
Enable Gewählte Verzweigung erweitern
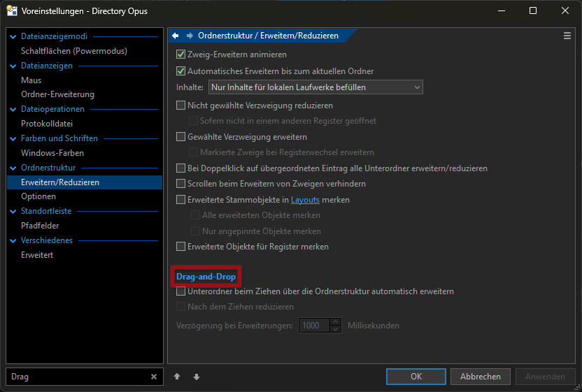(x=180, y=137)
